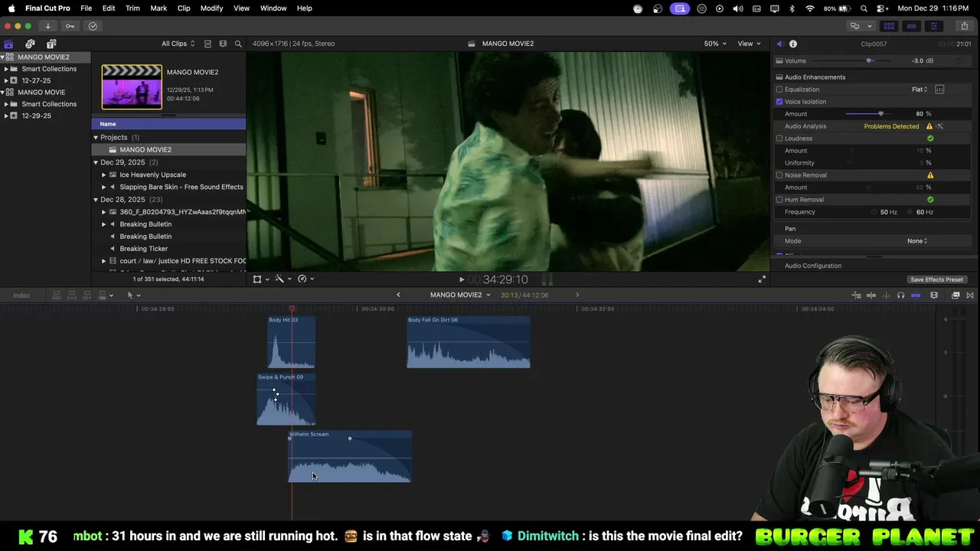This screenshot has width=980, height=551.
Task: Open the clip appearance filmstrip icon in timeline
Action: (x=934, y=295)
